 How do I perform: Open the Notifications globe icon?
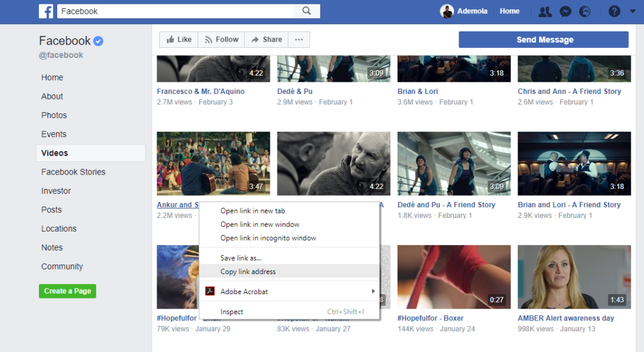click(585, 11)
